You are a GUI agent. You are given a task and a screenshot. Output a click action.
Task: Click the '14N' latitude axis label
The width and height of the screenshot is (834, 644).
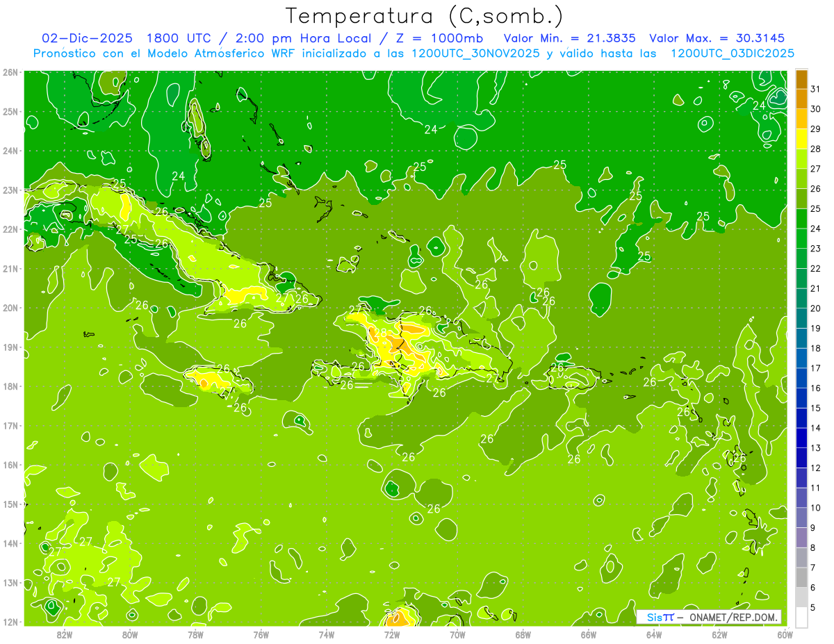coord(10,543)
